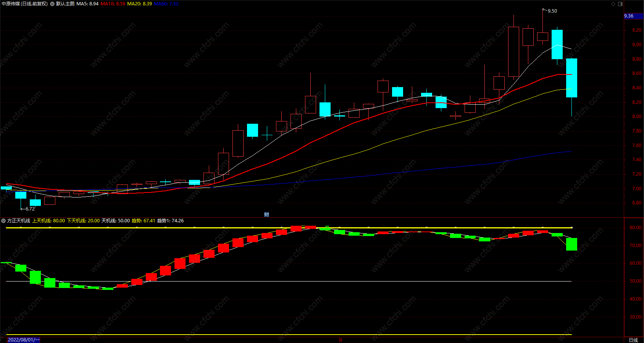Click the 日线 period label bottom right

pos(633,340)
